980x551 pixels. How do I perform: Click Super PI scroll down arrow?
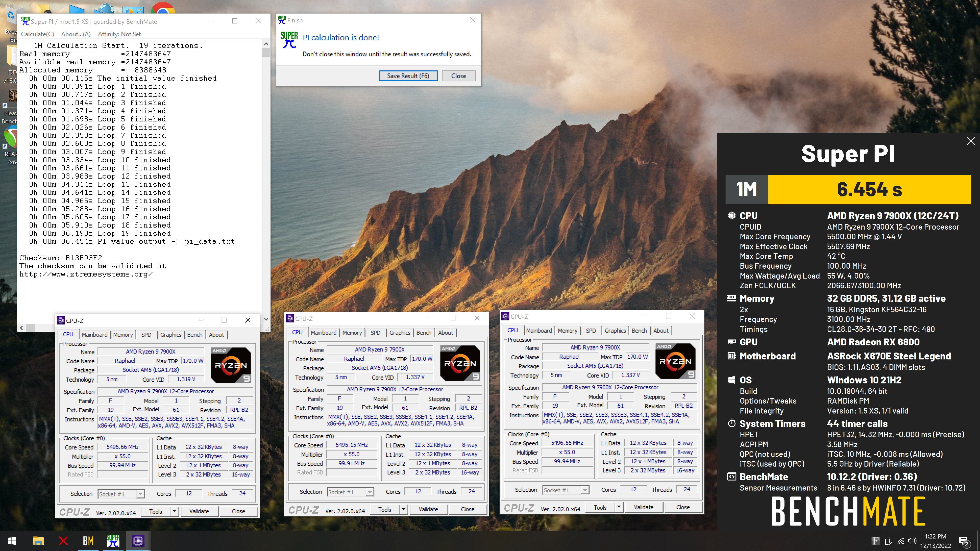tap(266, 319)
